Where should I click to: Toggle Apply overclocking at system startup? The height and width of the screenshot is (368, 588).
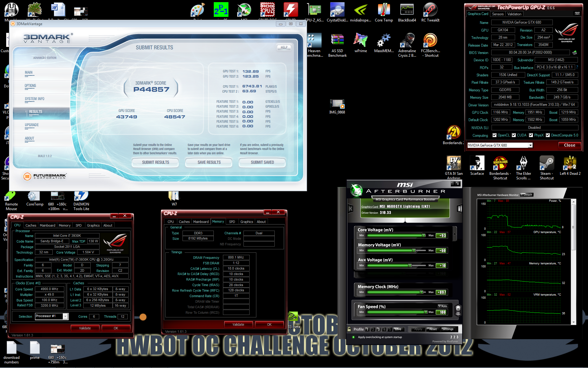tap(353, 337)
